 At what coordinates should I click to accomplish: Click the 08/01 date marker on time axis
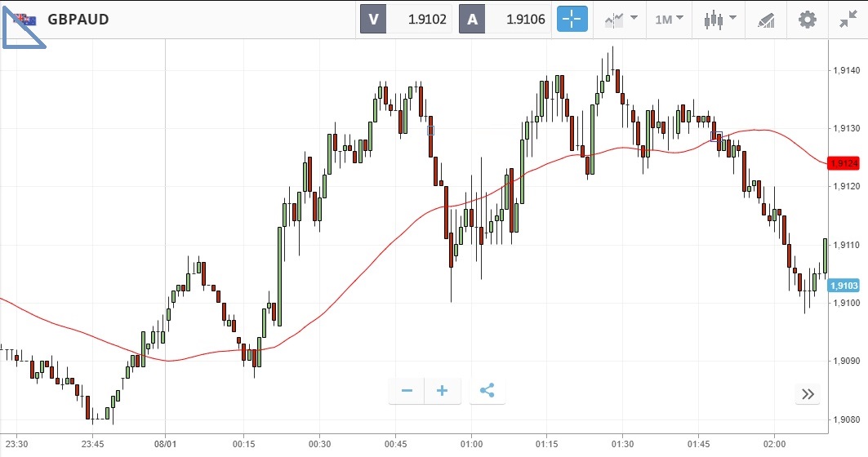pos(166,444)
